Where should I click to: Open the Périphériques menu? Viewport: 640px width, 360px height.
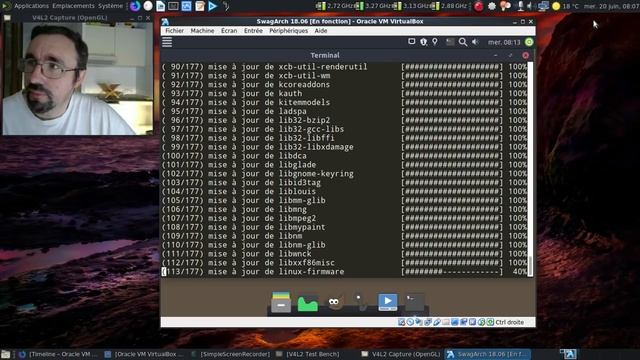tap(288, 31)
